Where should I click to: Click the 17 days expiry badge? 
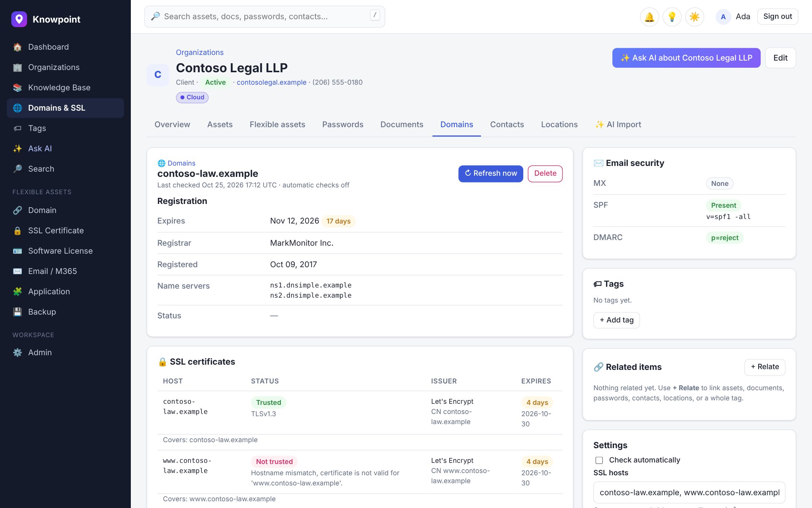tap(338, 221)
